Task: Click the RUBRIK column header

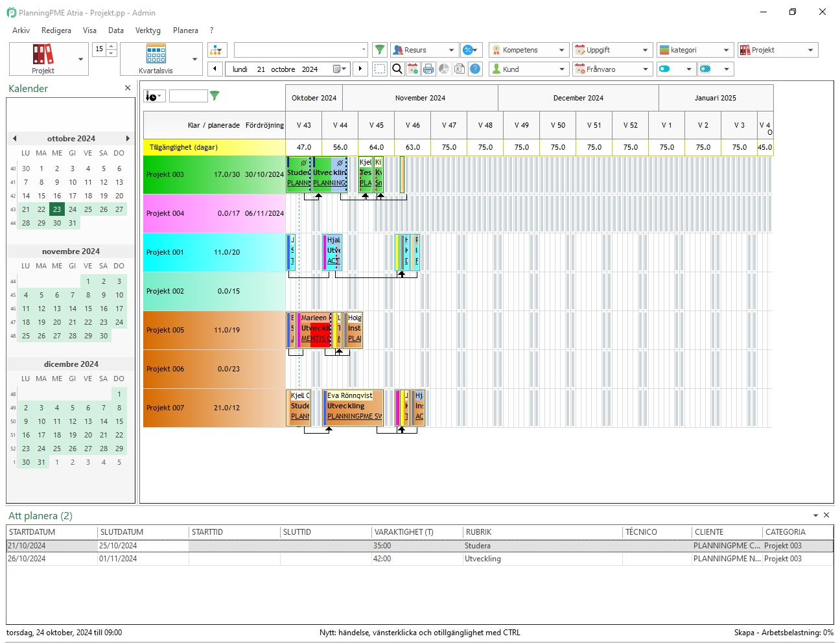Action: tap(542, 532)
